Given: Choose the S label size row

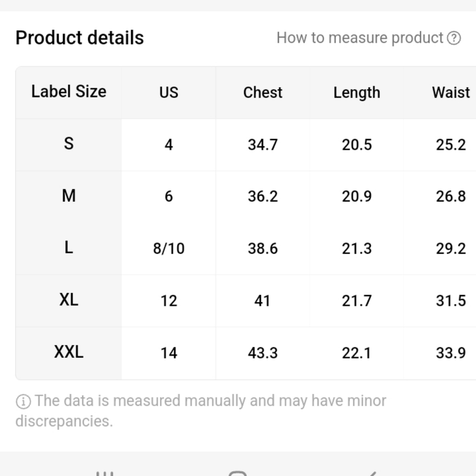Looking at the screenshot, I should point(246,145).
